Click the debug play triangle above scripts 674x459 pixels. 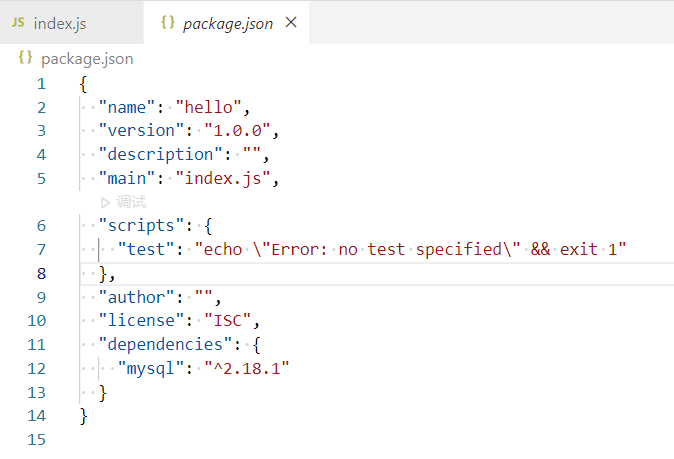pyautogui.click(x=106, y=202)
